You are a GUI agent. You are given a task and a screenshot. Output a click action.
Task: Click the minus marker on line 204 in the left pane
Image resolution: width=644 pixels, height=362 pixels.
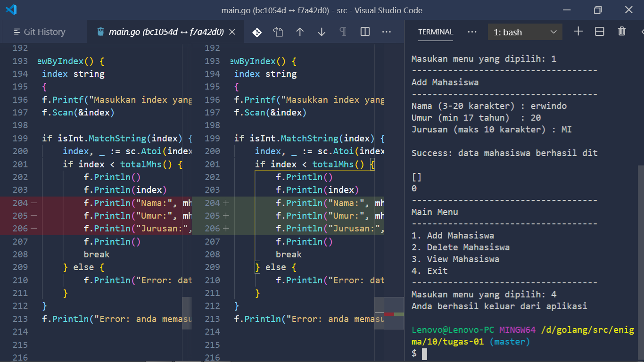33,203
